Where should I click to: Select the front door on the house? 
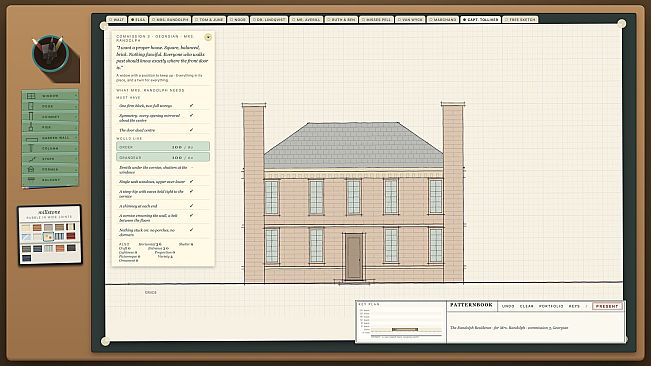(x=354, y=257)
